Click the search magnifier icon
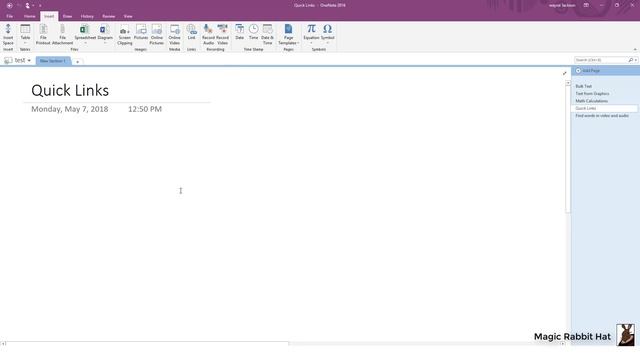Viewport: 640px width, 360px height. tap(631, 60)
